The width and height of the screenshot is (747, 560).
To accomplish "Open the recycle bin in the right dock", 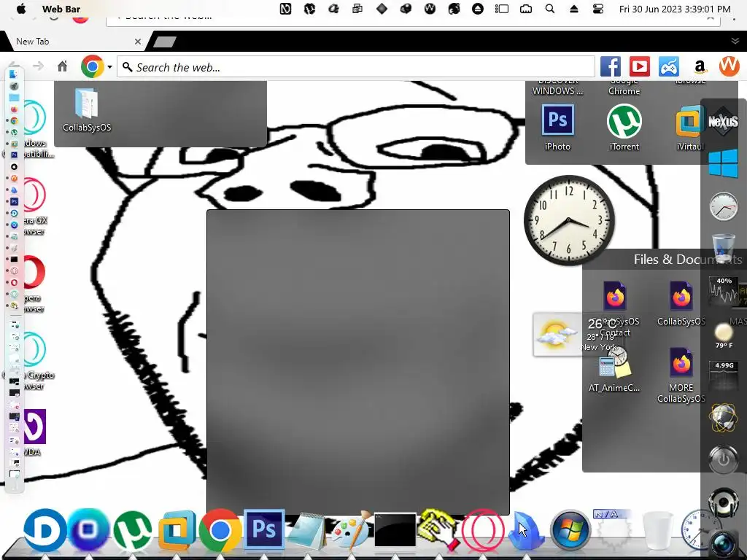I will [x=723, y=248].
